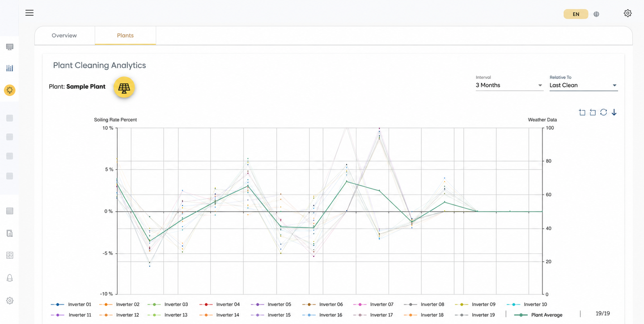Toggle Inverter 12 legend entry
The image size is (644, 324).
119,315
